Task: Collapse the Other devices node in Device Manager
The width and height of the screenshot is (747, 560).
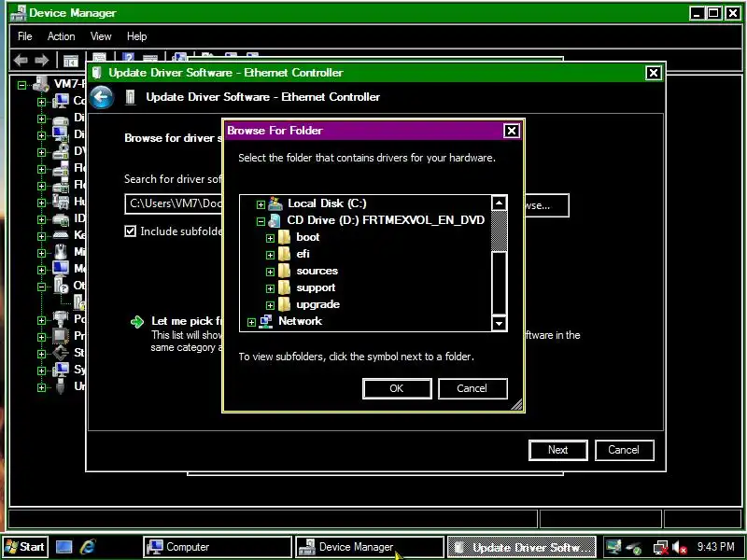Action: click(x=41, y=287)
